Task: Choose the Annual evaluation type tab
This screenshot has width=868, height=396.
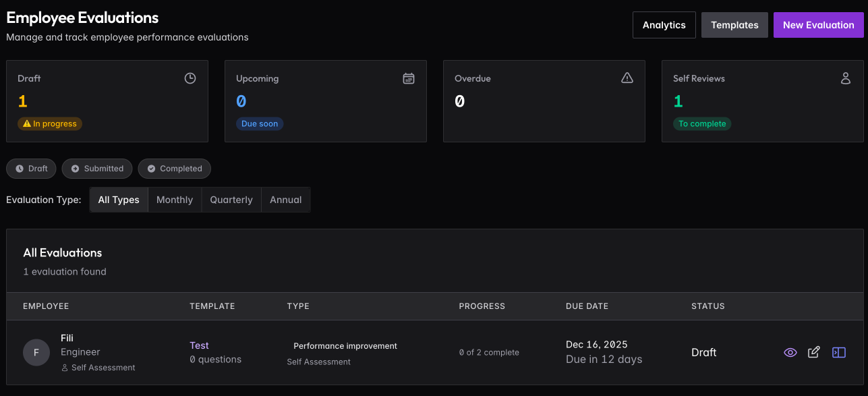Action: [x=285, y=200]
